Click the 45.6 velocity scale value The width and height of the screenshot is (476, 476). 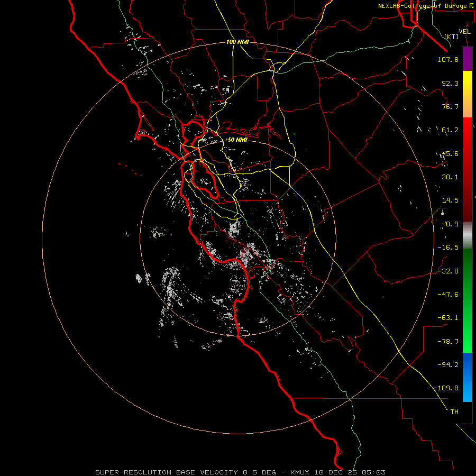click(450, 153)
